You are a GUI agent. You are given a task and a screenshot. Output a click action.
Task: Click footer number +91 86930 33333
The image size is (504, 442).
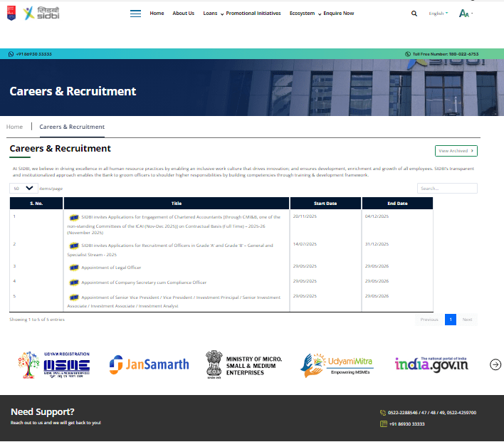[407, 424]
